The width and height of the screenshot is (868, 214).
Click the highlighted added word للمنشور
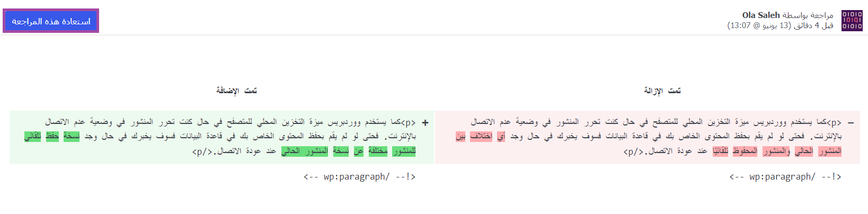pos(404,151)
